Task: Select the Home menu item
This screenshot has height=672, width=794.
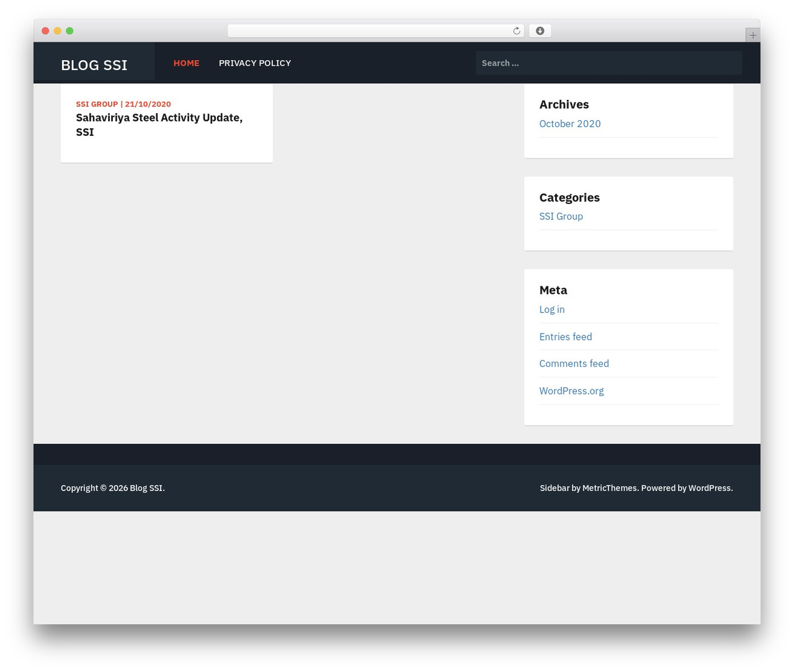Action: 186,63
